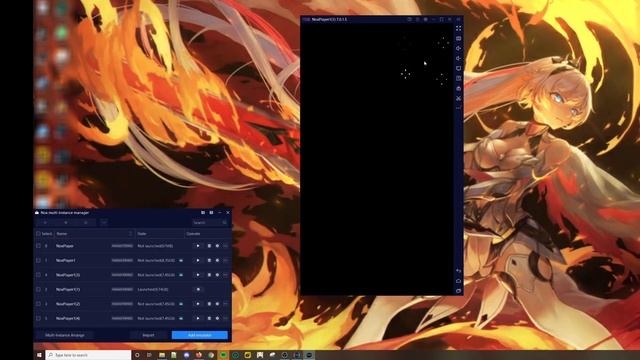Click Multi-instance Arrange button
Viewport: 640px width, 360px height.
(x=65, y=335)
